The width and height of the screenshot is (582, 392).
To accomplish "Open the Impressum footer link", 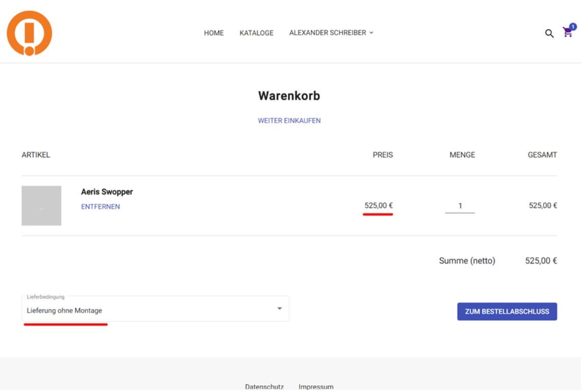I will pyautogui.click(x=316, y=386).
